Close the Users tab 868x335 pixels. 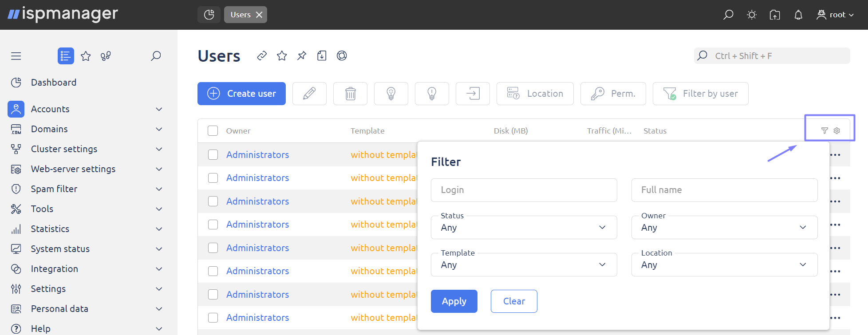pyautogui.click(x=259, y=15)
